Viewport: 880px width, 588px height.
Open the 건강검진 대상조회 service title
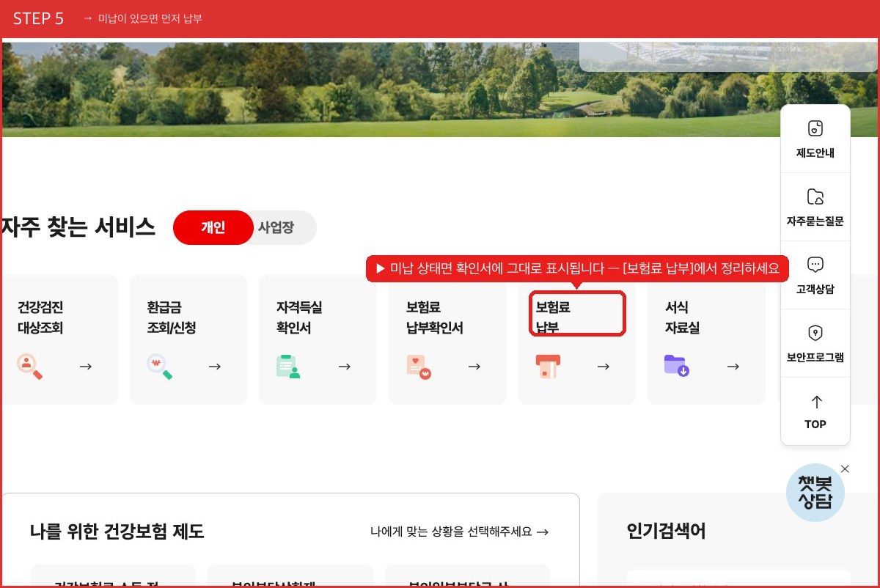click(40, 317)
